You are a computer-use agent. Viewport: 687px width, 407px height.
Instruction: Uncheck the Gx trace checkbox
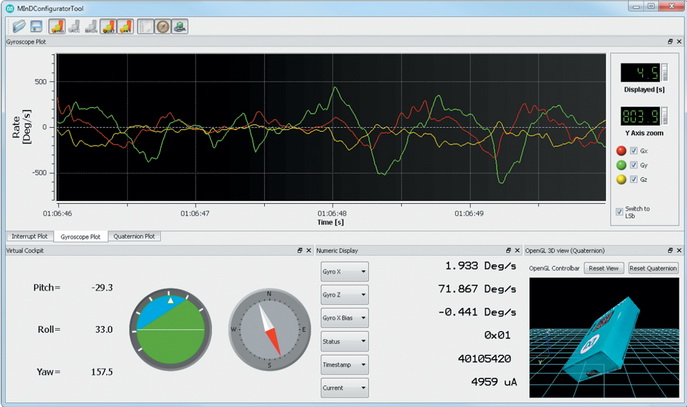pos(634,151)
